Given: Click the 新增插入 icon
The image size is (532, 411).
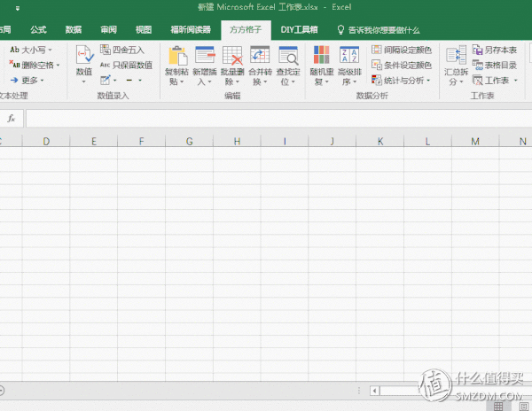Looking at the screenshot, I should pos(206,57).
